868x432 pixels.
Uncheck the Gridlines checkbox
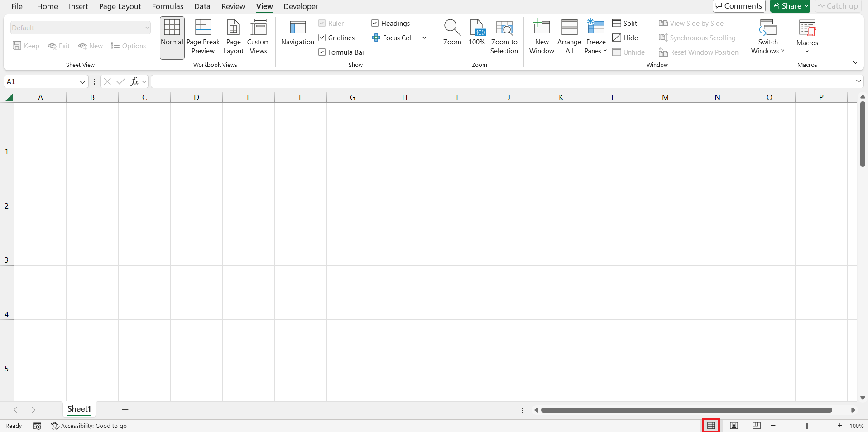321,38
